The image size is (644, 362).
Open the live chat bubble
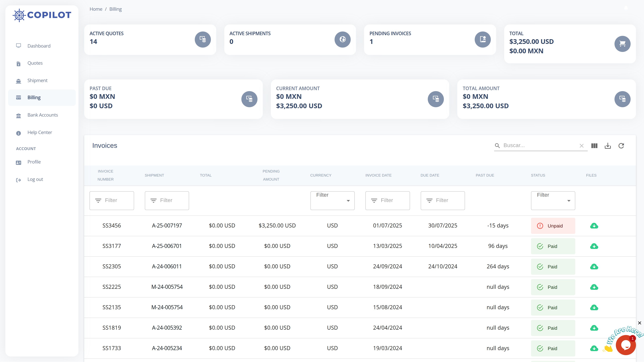[626, 345]
